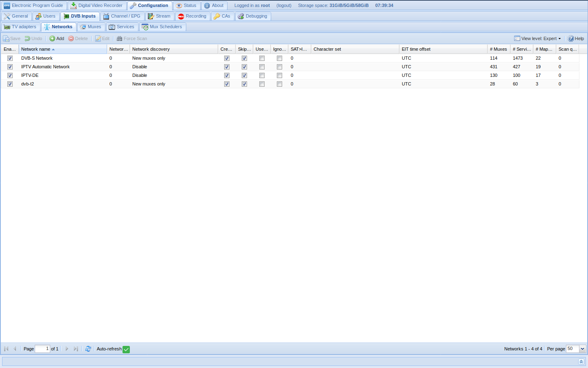Click the refresh icon in pagination bar

coord(88,349)
